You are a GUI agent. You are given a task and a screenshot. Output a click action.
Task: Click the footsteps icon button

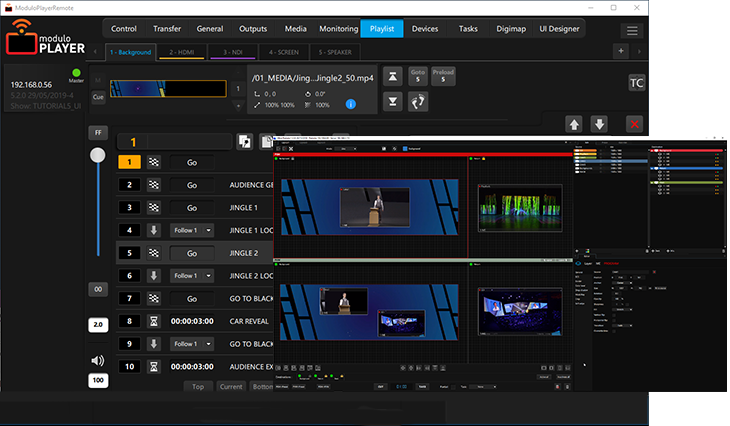(x=418, y=101)
